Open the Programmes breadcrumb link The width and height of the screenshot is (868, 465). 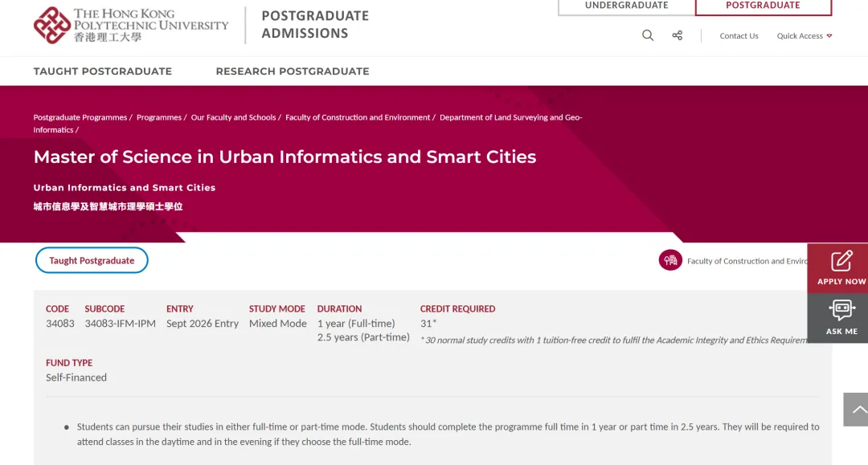(x=159, y=117)
